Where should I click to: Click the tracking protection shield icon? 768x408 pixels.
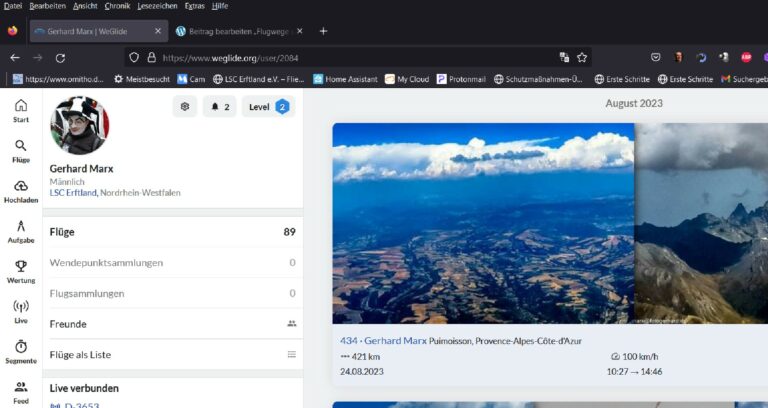[x=134, y=58]
